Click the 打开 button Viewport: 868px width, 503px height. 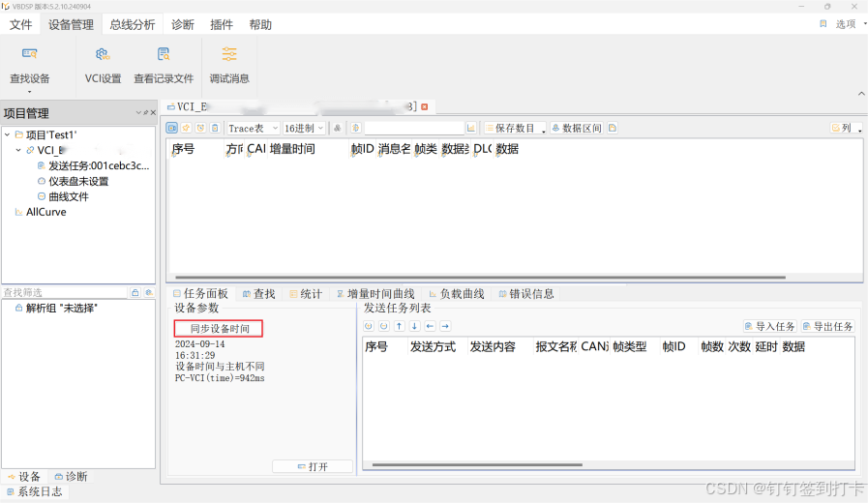click(x=313, y=466)
